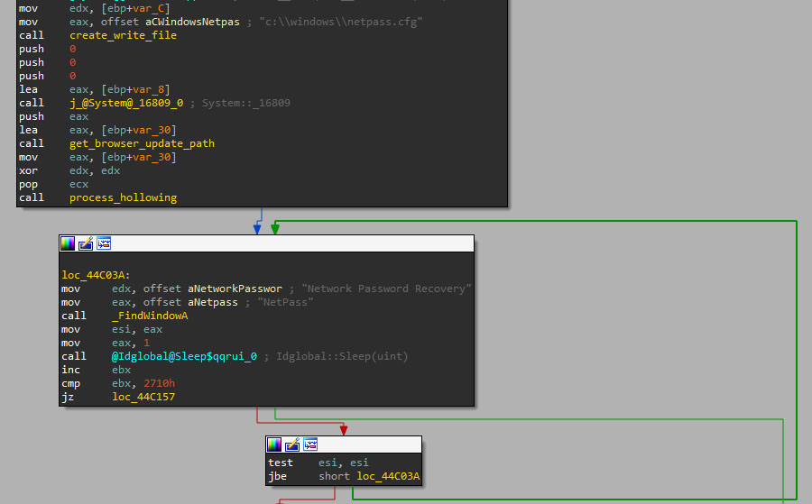Screen dimensions: 812x504
Task: Click the pencil edit icon on the test esi block
Action: click(x=292, y=444)
